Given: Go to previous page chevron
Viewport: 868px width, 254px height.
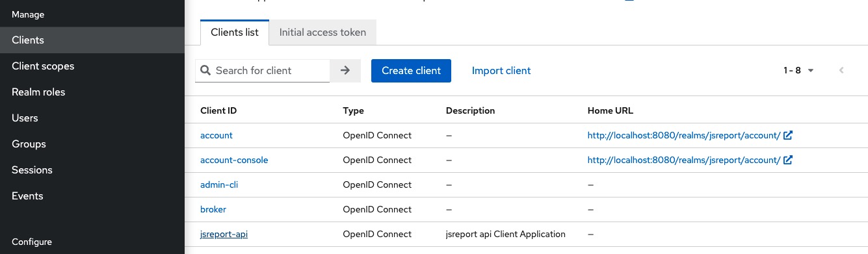Looking at the screenshot, I should pyautogui.click(x=841, y=70).
